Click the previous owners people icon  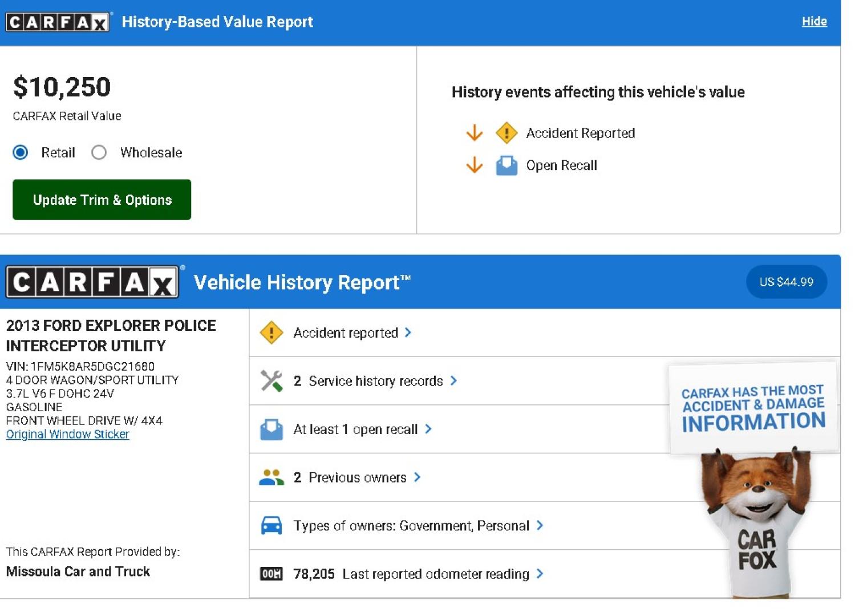tap(271, 477)
